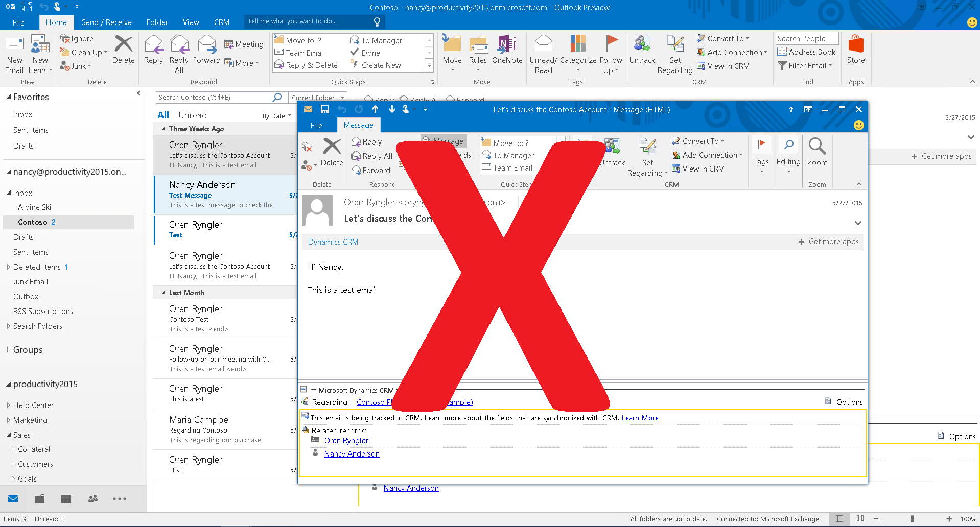Open the File tab in message window

click(x=316, y=126)
